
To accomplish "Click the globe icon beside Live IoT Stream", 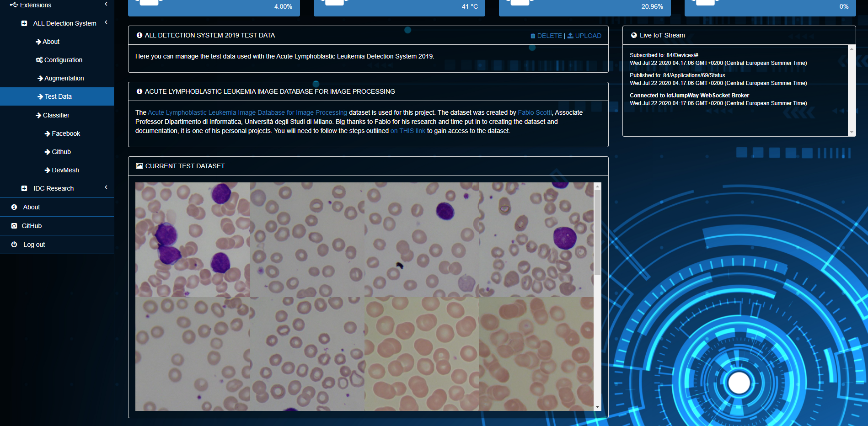I will [634, 35].
